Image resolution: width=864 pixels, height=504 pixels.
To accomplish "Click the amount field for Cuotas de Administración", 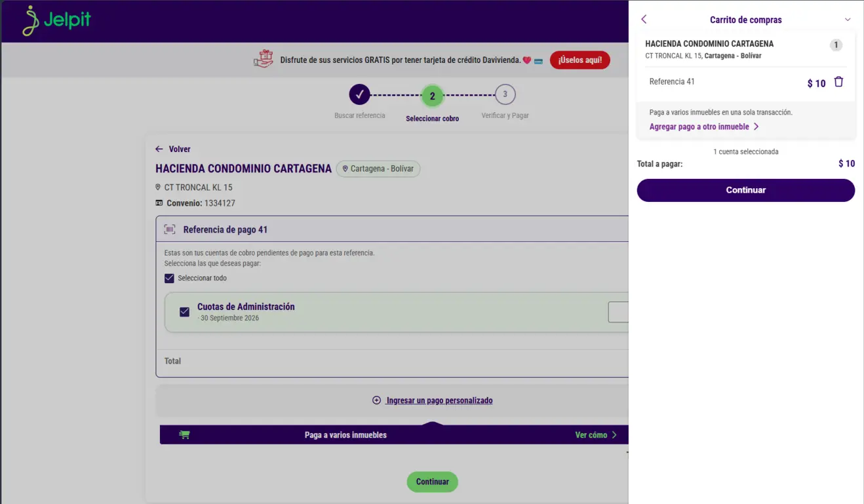I will [618, 312].
